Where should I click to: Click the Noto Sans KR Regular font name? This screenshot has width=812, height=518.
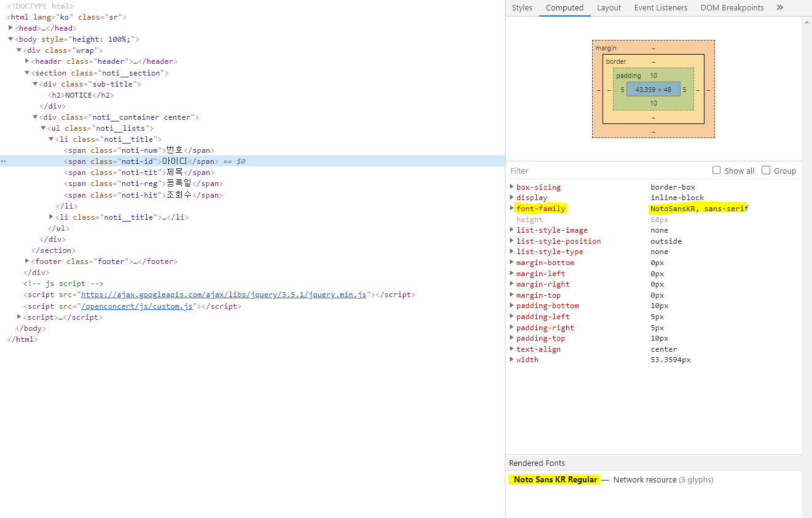(555, 479)
